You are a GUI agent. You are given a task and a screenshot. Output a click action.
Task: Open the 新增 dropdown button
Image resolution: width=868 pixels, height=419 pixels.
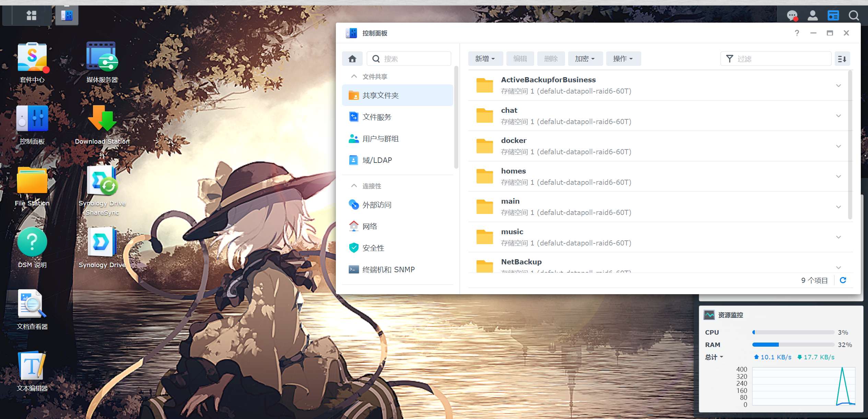485,59
